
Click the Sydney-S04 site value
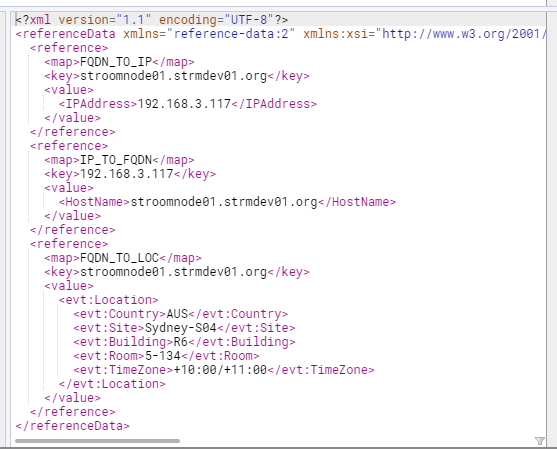pos(181,328)
